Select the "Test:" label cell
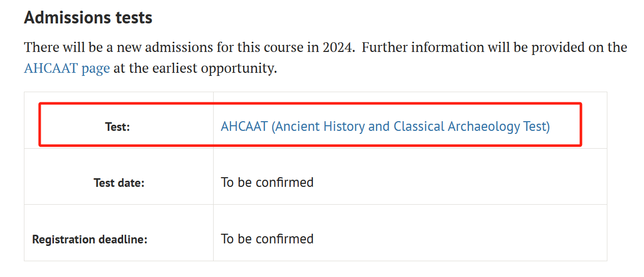Viewport: 644px width, 277px height. point(118,127)
